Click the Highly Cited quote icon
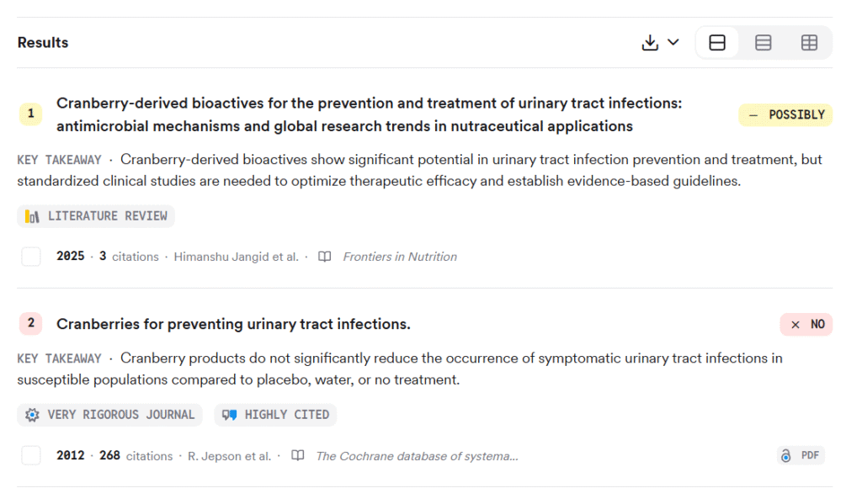 point(229,415)
